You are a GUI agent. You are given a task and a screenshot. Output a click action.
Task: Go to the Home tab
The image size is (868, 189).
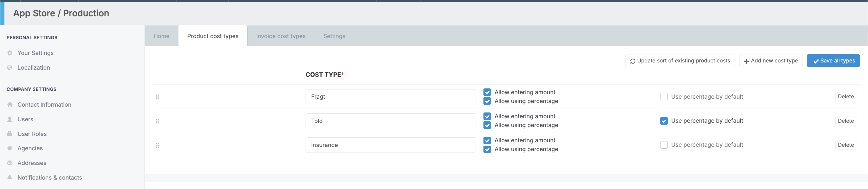pyautogui.click(x=161, y=36)
